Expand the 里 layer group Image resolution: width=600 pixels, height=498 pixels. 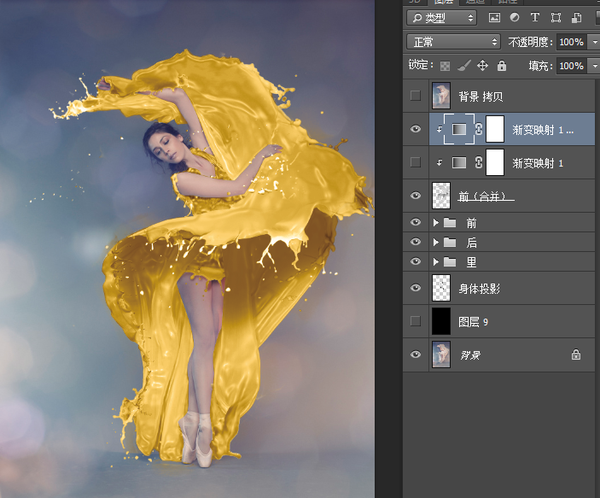point(436,262)
